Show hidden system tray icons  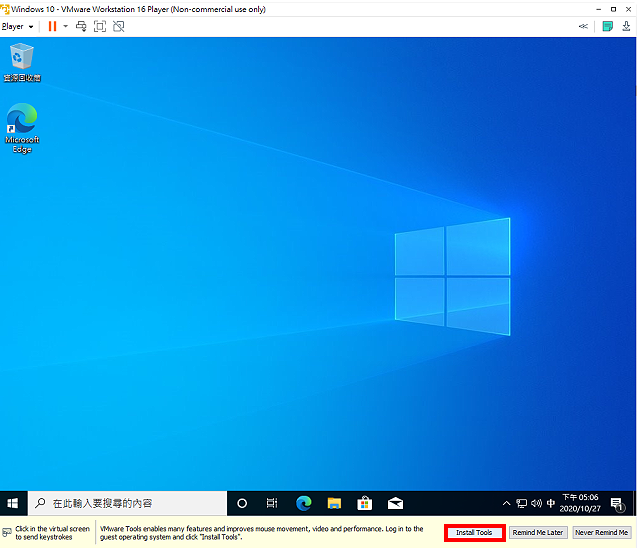coord(506,503)
